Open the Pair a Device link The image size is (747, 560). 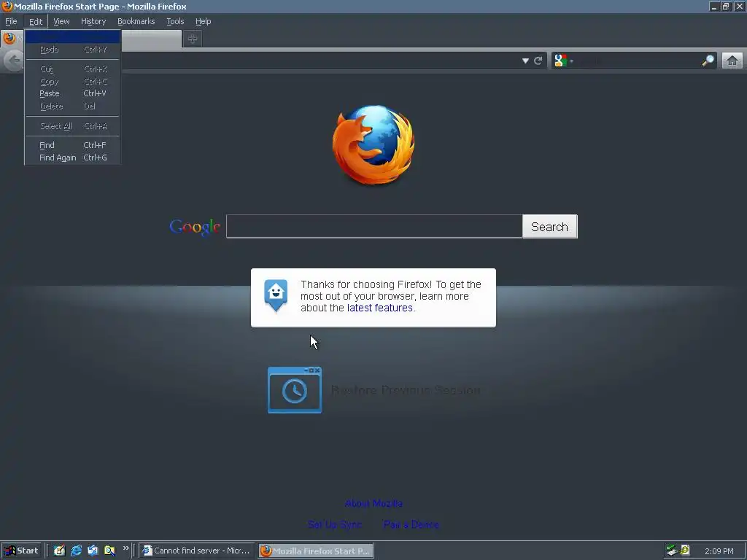click(x=411, y=524)
